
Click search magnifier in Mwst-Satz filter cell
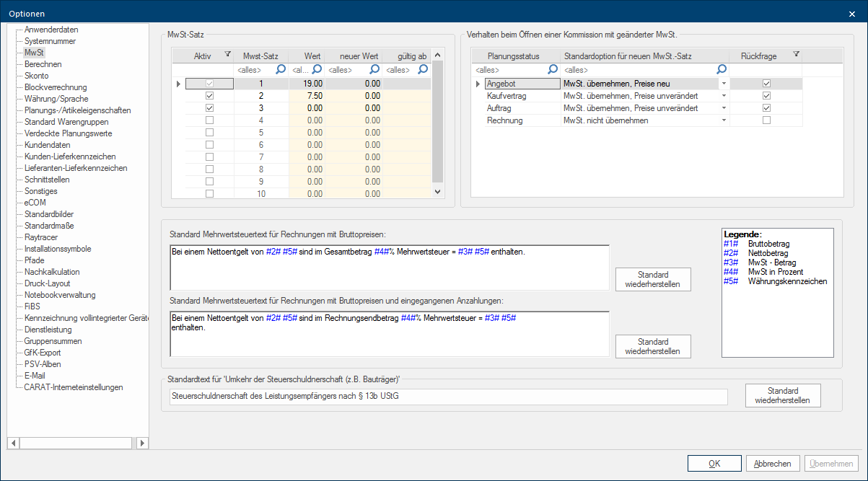click(279, 70)
